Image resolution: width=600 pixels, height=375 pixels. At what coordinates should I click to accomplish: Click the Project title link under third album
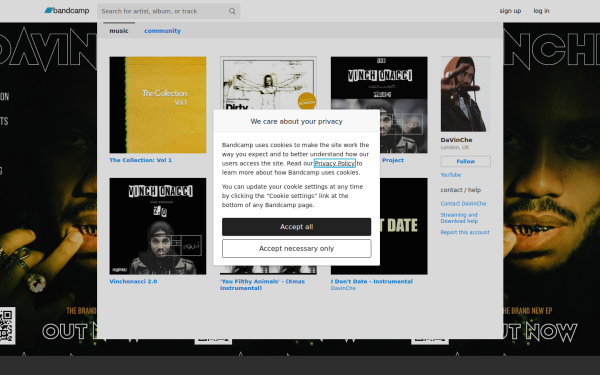pyautogui.click(x=393, y=160)
